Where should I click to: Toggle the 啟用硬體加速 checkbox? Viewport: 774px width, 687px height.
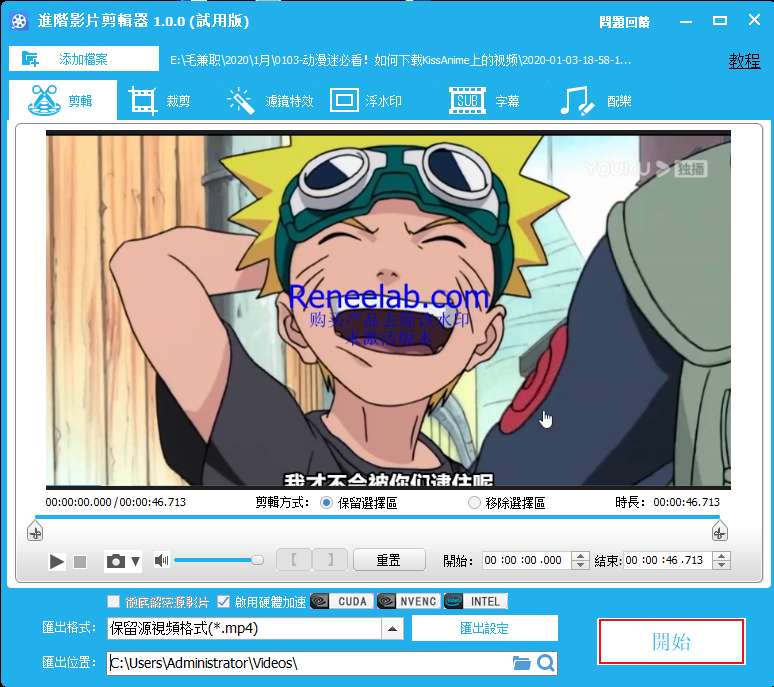coord(223,602)
